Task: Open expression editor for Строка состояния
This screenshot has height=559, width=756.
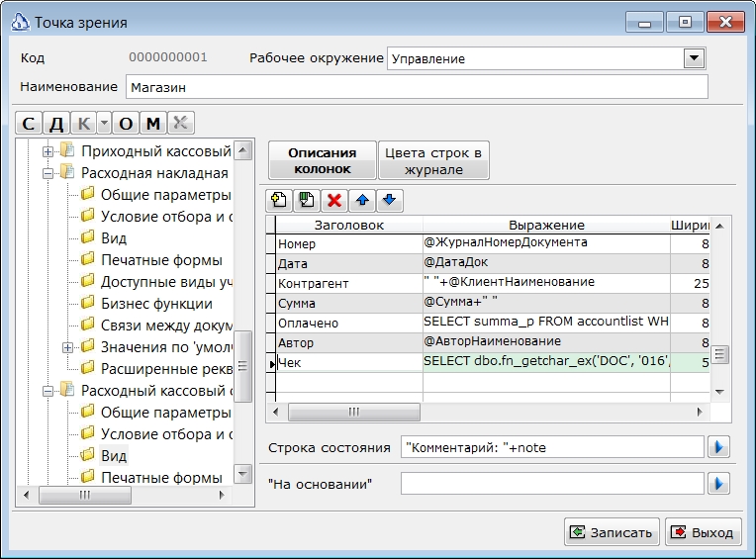Action: tap(718, 447)
